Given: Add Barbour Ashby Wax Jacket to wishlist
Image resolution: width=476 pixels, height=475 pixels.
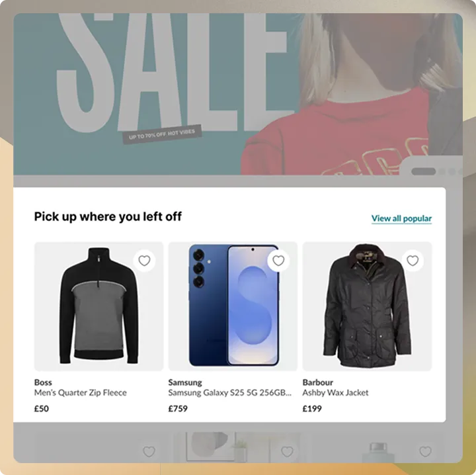Looking at the screenshot, I should click(413, 261).
